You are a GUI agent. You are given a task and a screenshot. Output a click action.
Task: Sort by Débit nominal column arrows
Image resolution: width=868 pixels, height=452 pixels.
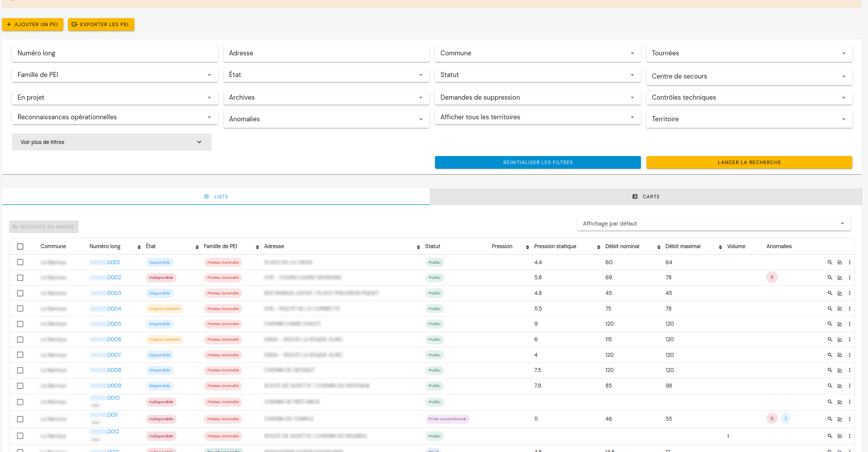point(659,247)
